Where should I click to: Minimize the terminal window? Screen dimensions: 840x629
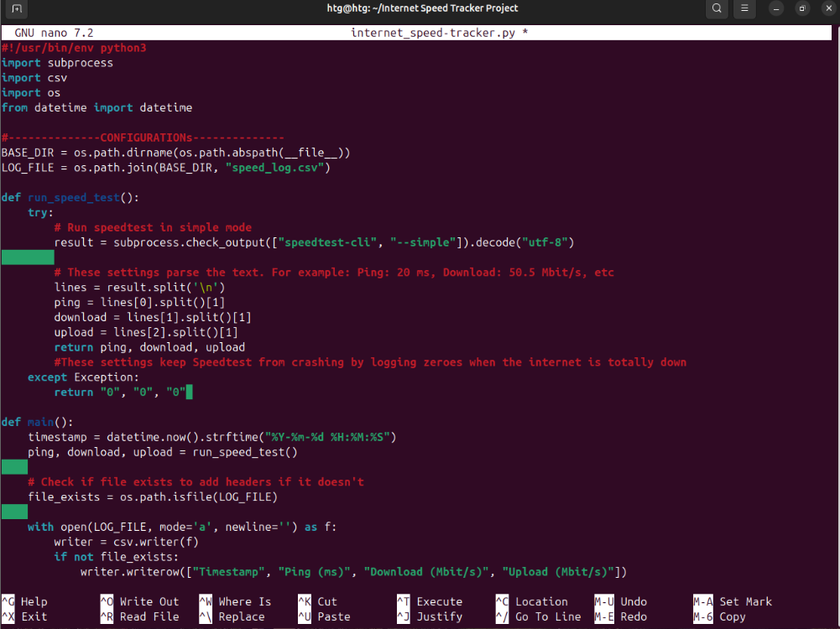pos(775,8)
